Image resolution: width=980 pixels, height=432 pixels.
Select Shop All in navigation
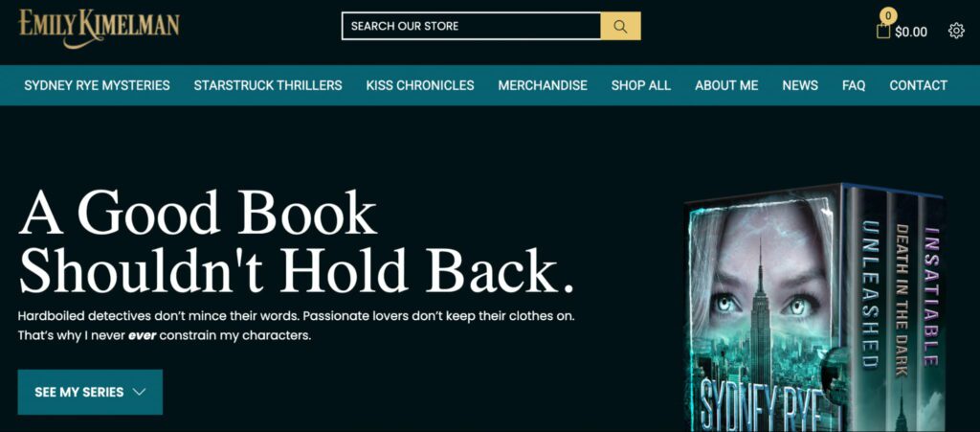[640, 85]
